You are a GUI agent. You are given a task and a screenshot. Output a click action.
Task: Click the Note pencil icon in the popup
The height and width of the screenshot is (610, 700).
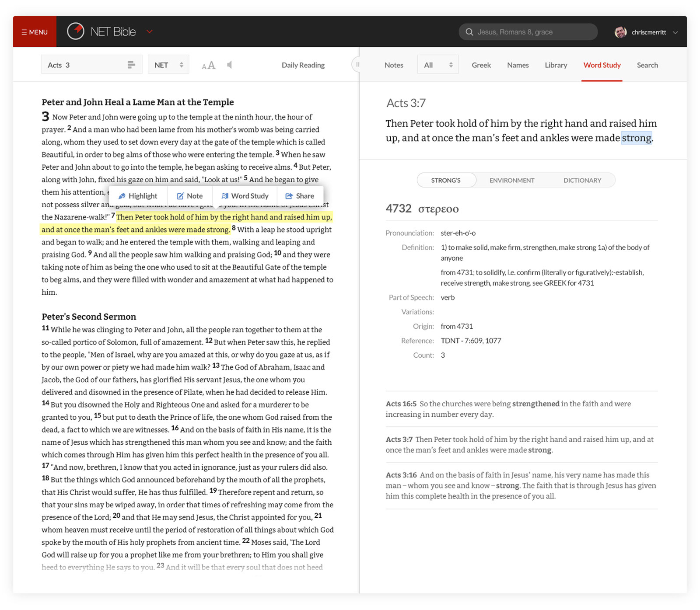(x=180, y=196)
